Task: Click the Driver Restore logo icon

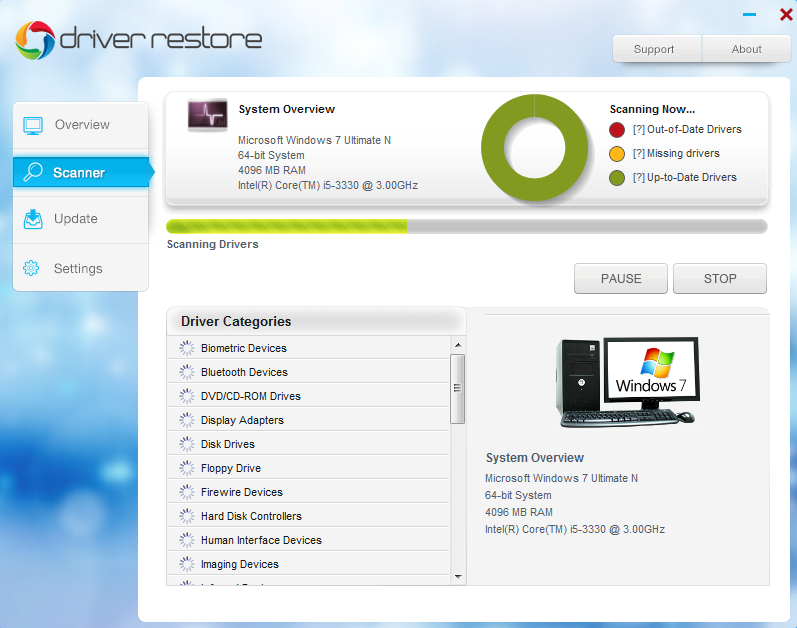Action: tap(35, 40)
